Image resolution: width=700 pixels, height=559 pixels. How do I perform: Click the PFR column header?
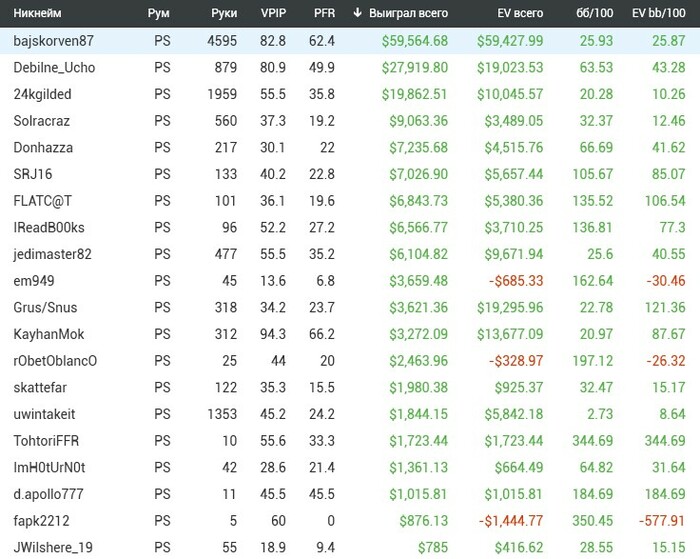tap(323, 13)
